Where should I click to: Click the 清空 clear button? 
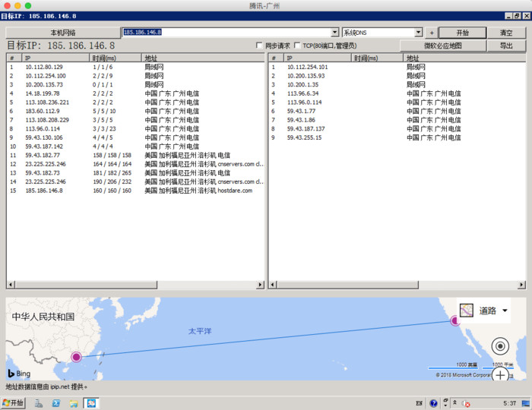pyautogui.click(x=506, y=33)
